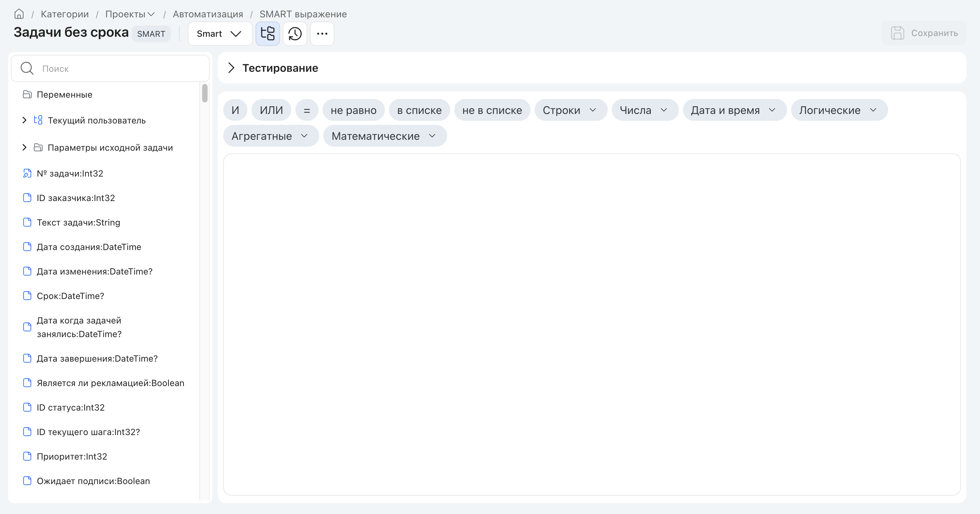Click the variables list scrollbar thumb
This screenshot has width=980, height=514.
205,93
